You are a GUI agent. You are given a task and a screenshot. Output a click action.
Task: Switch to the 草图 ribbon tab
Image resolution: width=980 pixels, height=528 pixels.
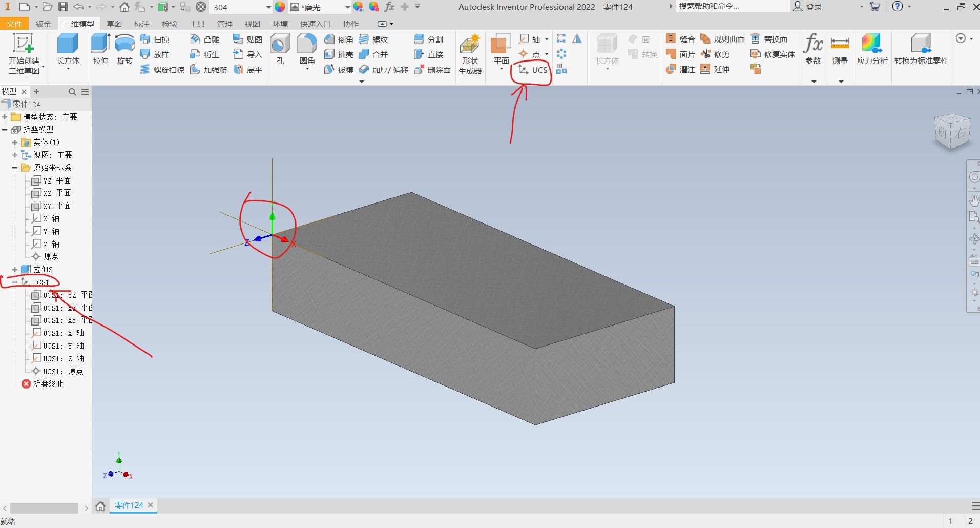[114, 24]
